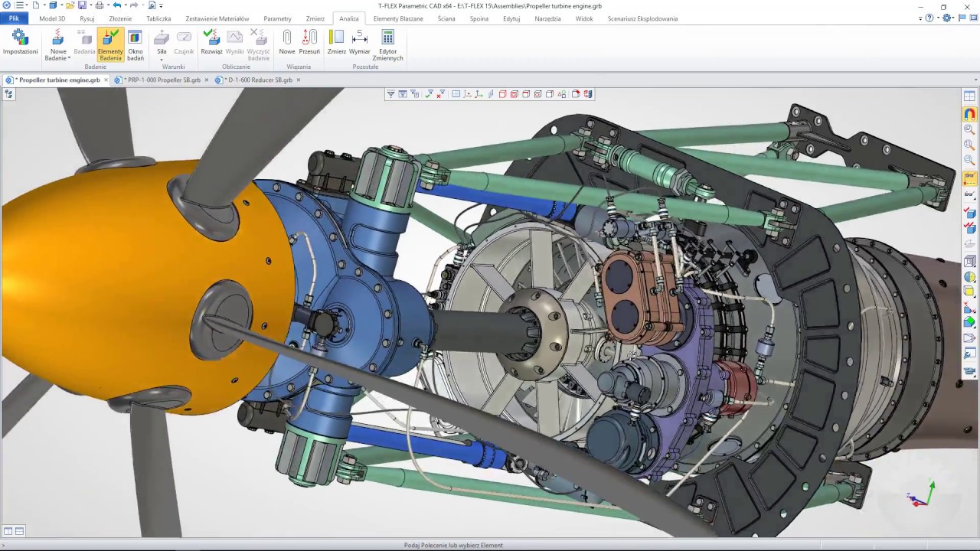This screenshot has height=551, width=980.
Task: Click the coordinate axes triad in viewport
Action: [x=921, y=494]
